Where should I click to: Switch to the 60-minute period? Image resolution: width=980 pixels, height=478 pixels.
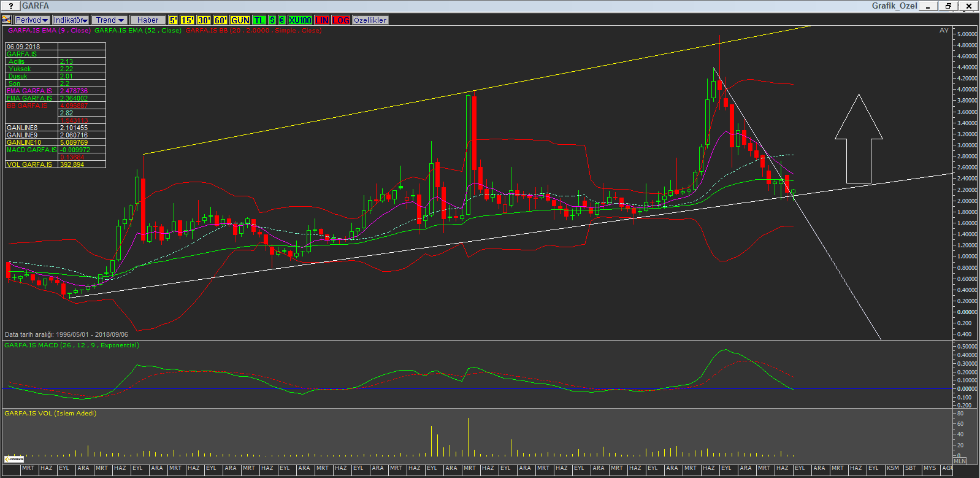click(x=221, y=20)
